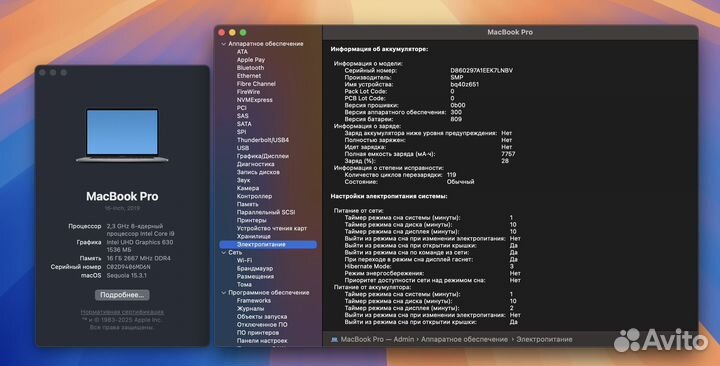Click serial number D860297A1EEK7LNBV
720x366 pixels.
click(x=481, y=71)
